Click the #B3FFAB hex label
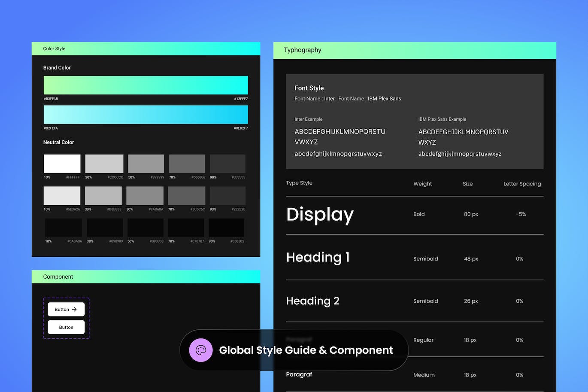The width and height of the screenshot is (588, 392). (x=51, y=99)
